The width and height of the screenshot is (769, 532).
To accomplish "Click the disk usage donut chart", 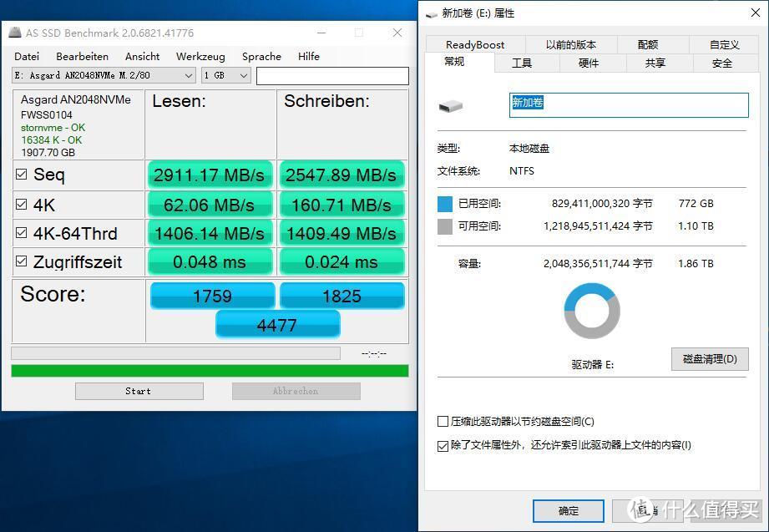I will 592,311.
